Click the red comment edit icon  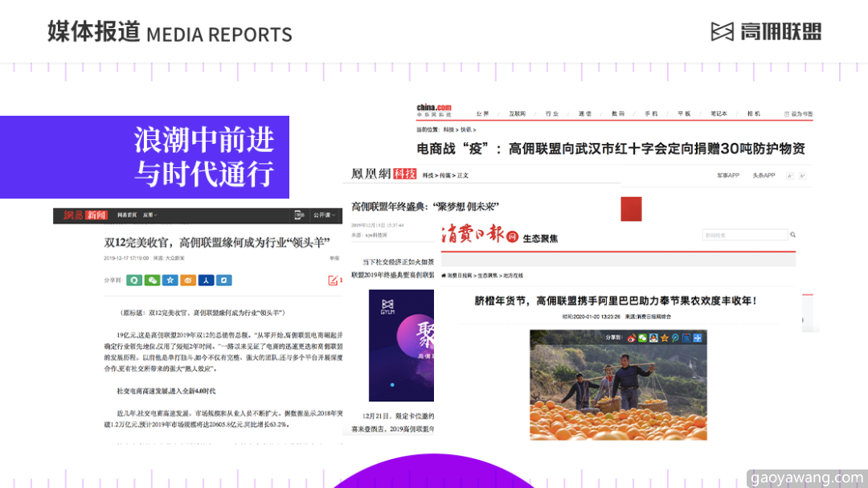(x=333, y=280)
